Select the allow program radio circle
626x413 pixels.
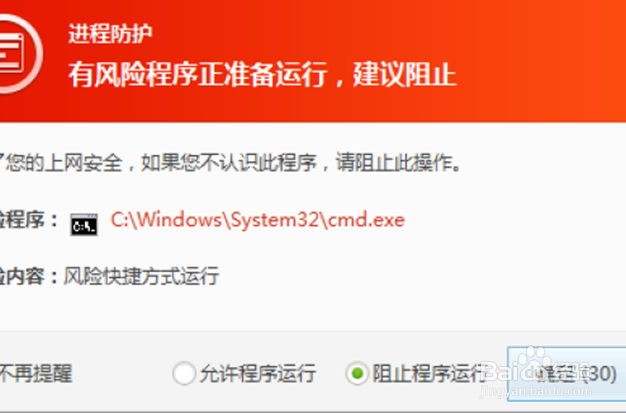click(184, 373)
